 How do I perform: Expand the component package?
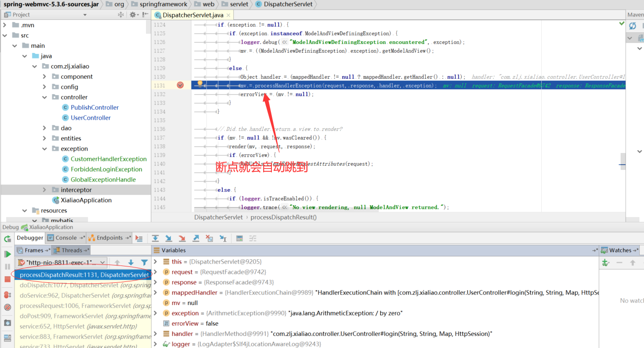pyautogui.click(x=44, y=76)
